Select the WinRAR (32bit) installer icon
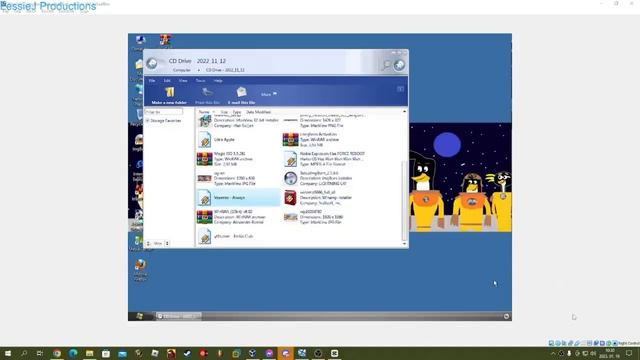Image resolution: width=640 pixels, height=360 pixels. tap(204, 217)
